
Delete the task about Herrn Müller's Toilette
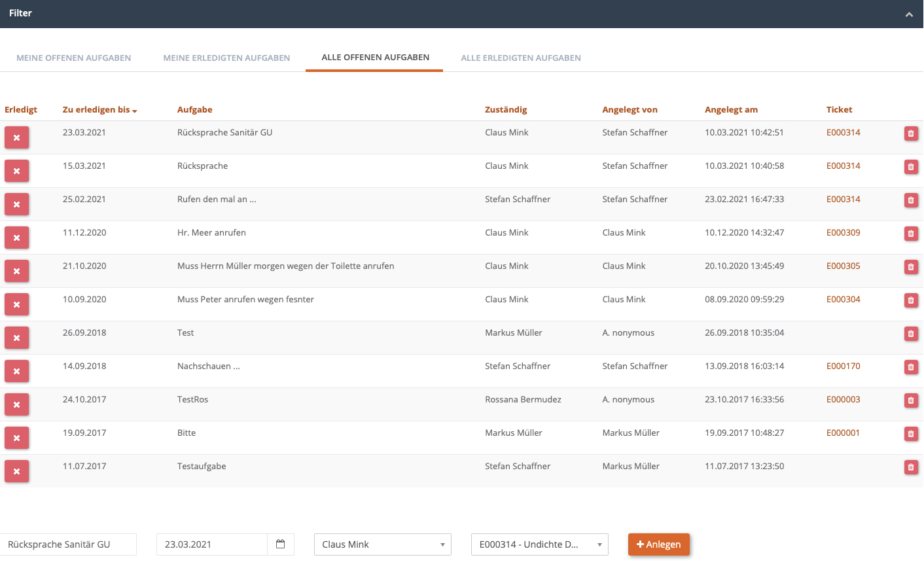[911, 267]
